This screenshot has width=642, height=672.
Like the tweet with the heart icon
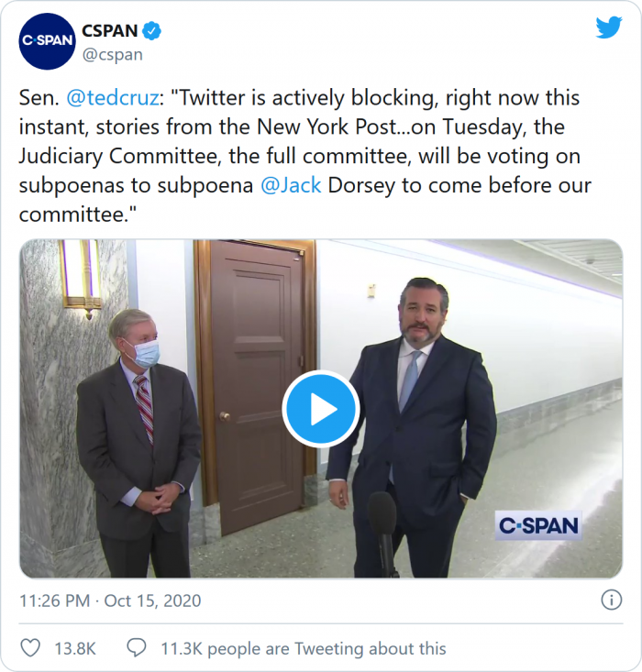point(30,648)
